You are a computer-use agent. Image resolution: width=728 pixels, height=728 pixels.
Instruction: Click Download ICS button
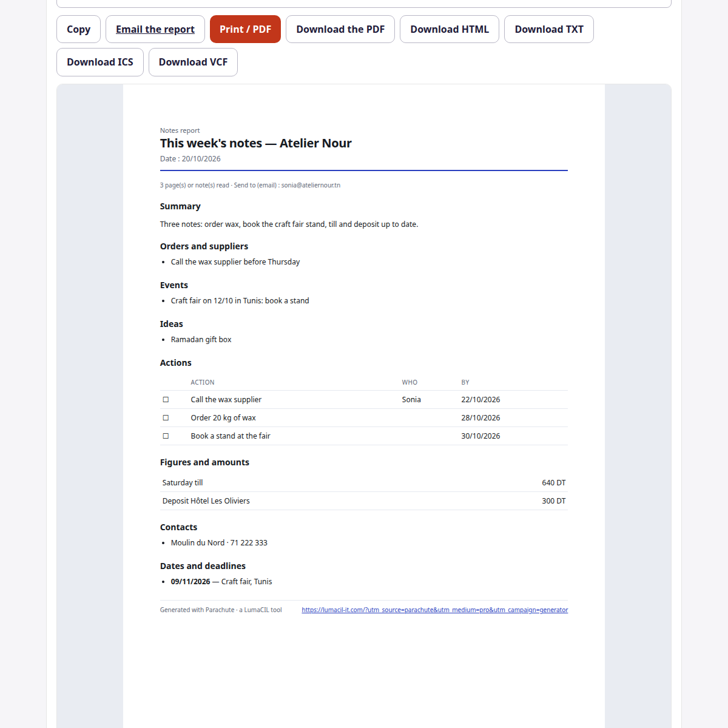(x=100, y=62)
